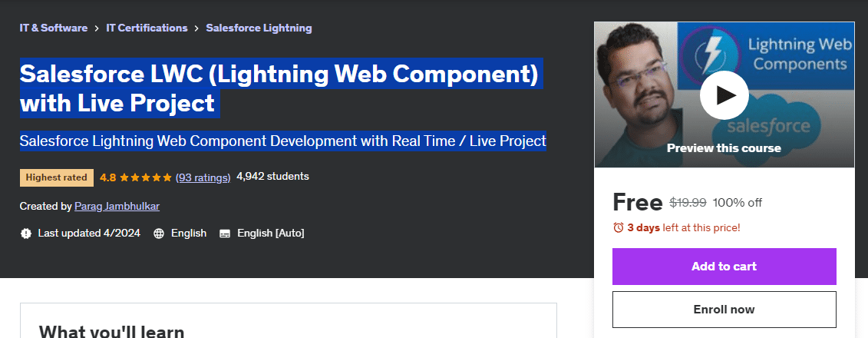Play the course preview video
The height and width of the screenshot is (338, 868).
[x=724, y=94]
